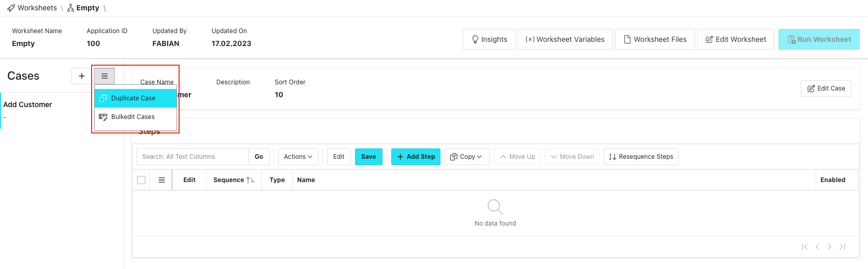Sort by the Sequence column header
Image resolution: width=868 pixels, height=269 pixels.
(233, 180)
